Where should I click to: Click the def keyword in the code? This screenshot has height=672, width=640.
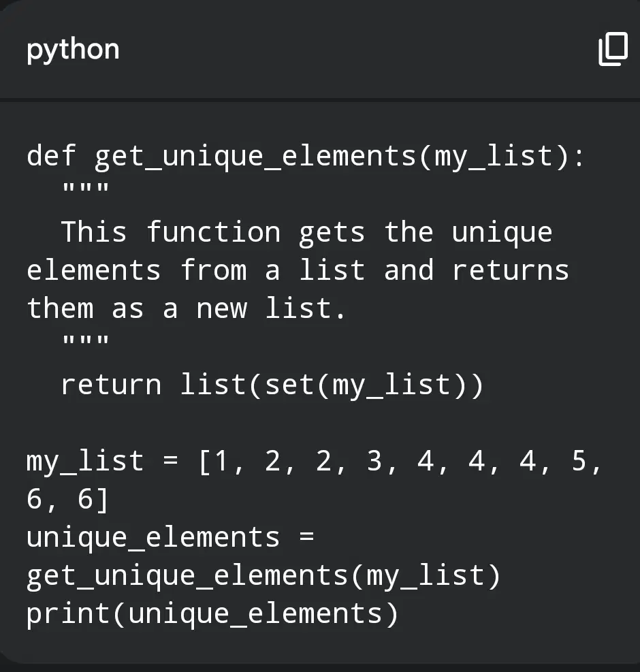(52, 155)
